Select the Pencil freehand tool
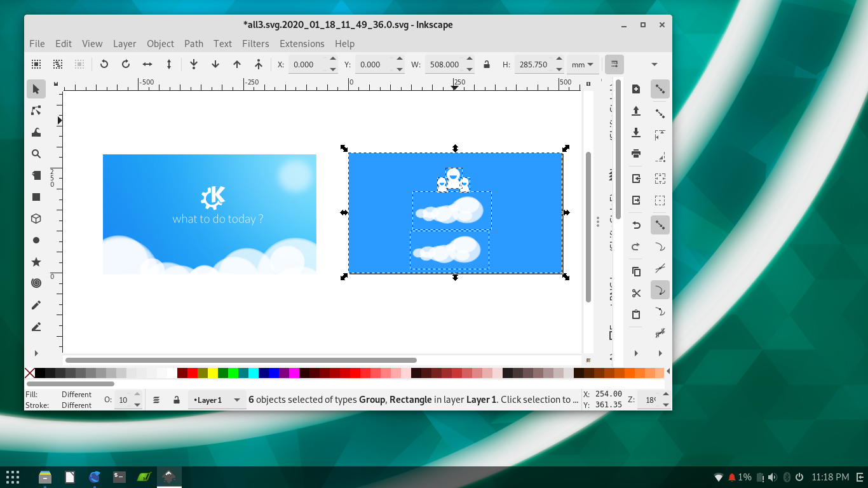Viewport: 868px width, 488px height. [36, 305]
